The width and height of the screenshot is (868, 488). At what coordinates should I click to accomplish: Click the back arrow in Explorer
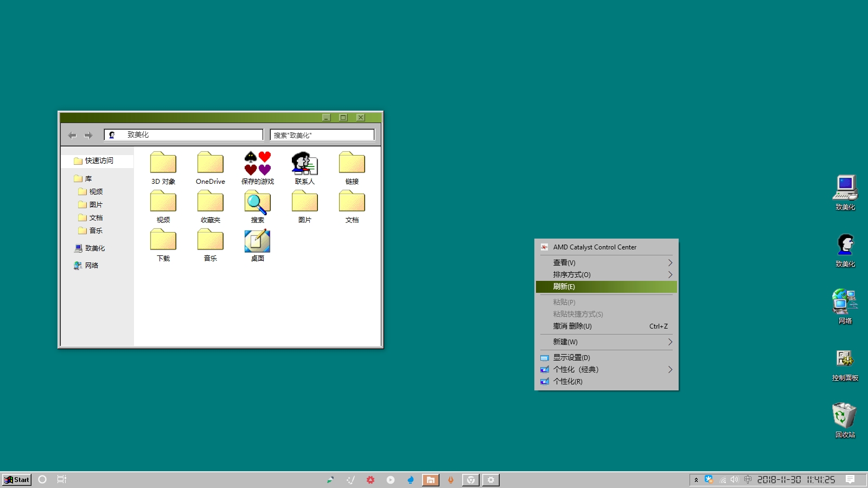tap(72, 135)
